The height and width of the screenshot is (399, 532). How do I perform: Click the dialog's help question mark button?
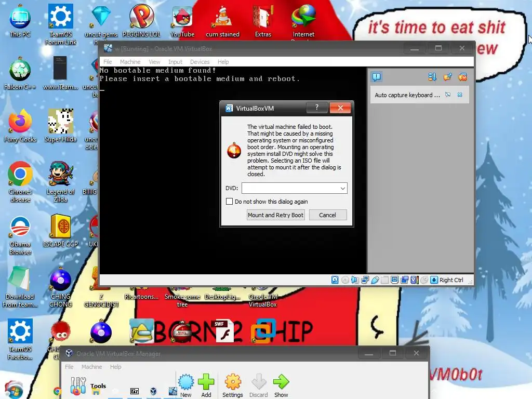click(317, 108)
